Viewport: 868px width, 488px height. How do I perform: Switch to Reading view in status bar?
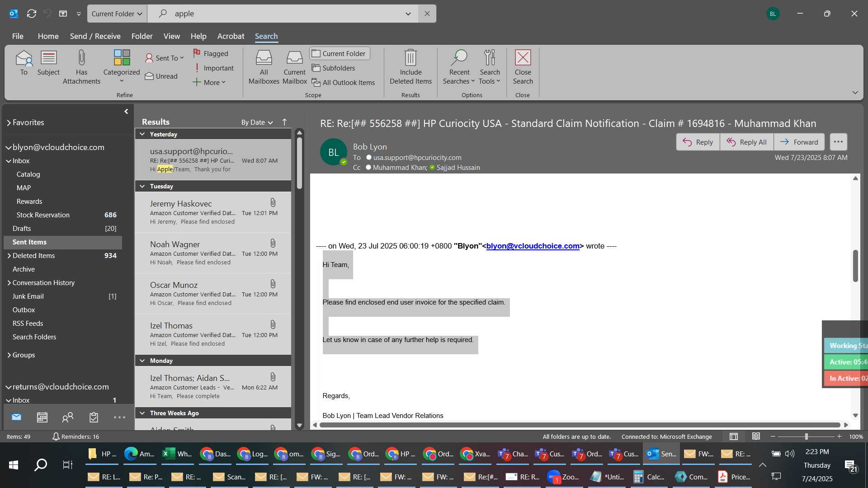click(756, 436)
